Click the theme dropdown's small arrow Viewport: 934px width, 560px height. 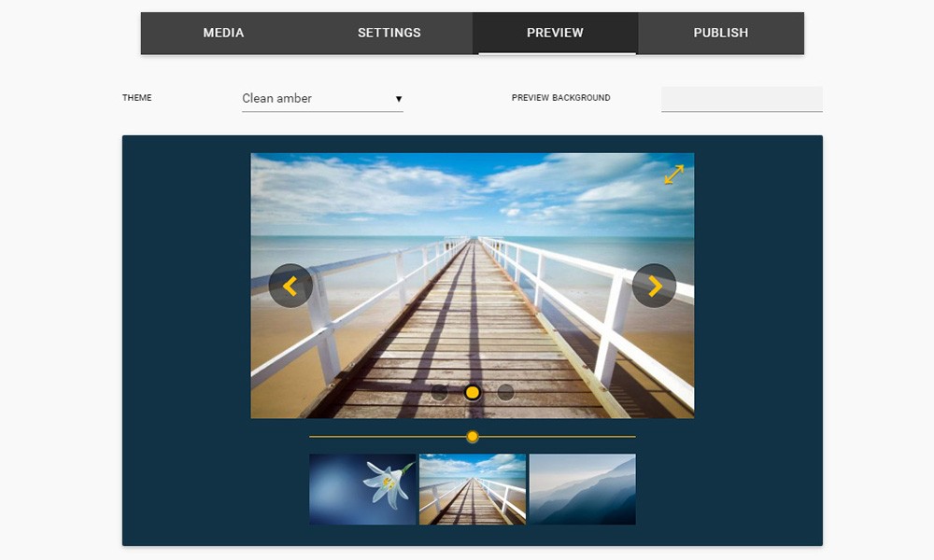(x=399, y=99)
